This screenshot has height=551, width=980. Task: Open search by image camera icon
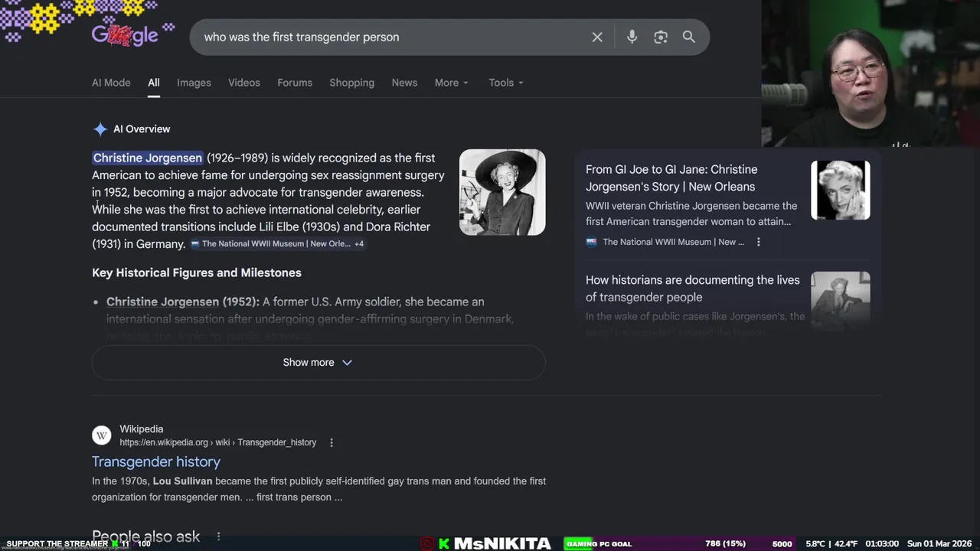[661, 37]
